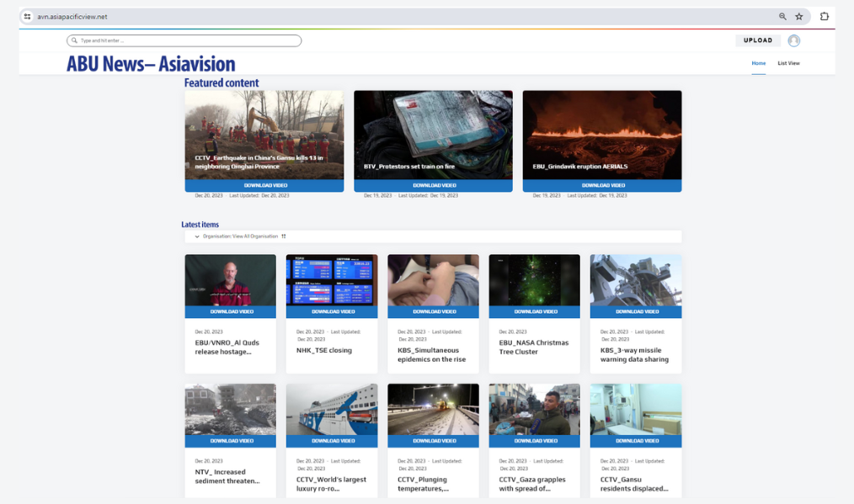Click the UPLOAD button
The image size is (854, 504).
coord(758,40)
